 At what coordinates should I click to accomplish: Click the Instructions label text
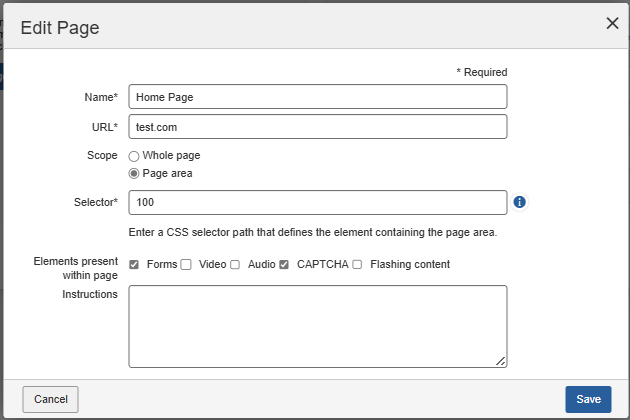pyautogui.click(x=90, y=294)
